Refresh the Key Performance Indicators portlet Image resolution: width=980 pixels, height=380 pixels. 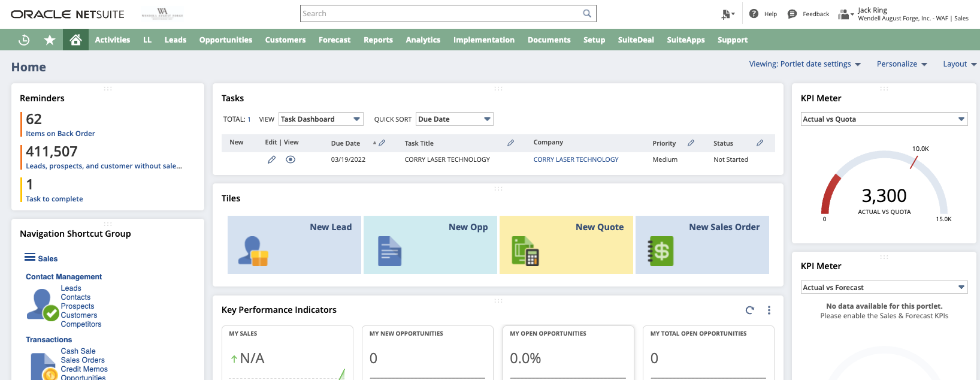click(749, 310)
